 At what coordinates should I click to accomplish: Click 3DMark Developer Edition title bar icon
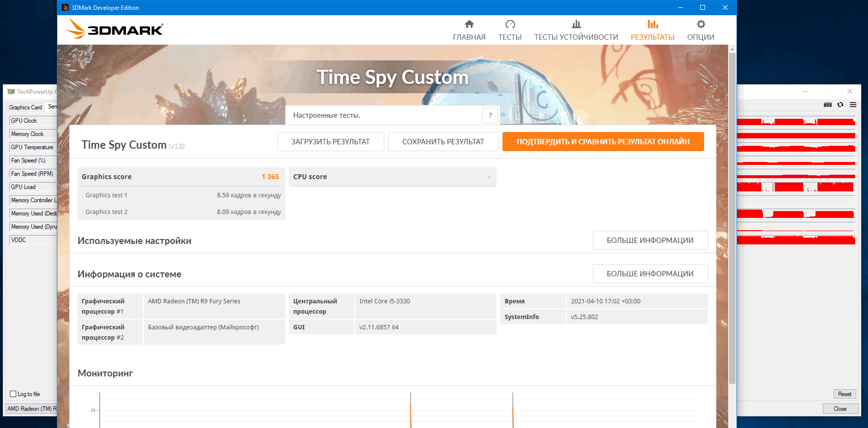coord(65,7)
